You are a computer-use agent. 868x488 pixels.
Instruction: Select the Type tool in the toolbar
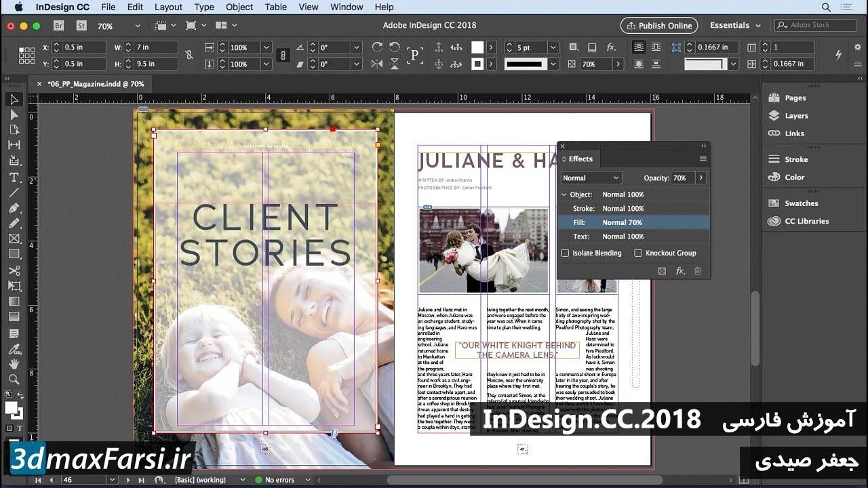pos(14,177)
